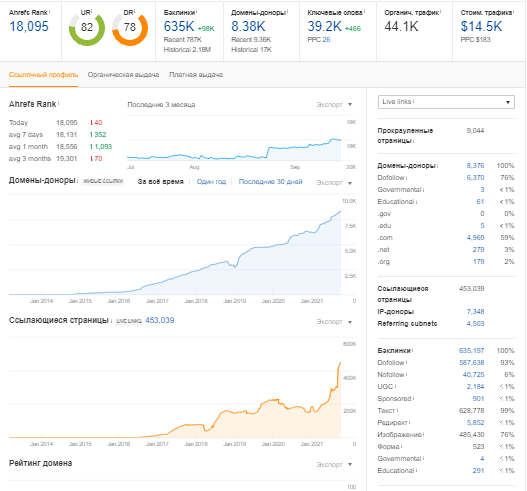Viewport: 527px width, 491px height.
Task: Open Экспорт menu for Рейтинг домена chart
Action: (334, 464)
